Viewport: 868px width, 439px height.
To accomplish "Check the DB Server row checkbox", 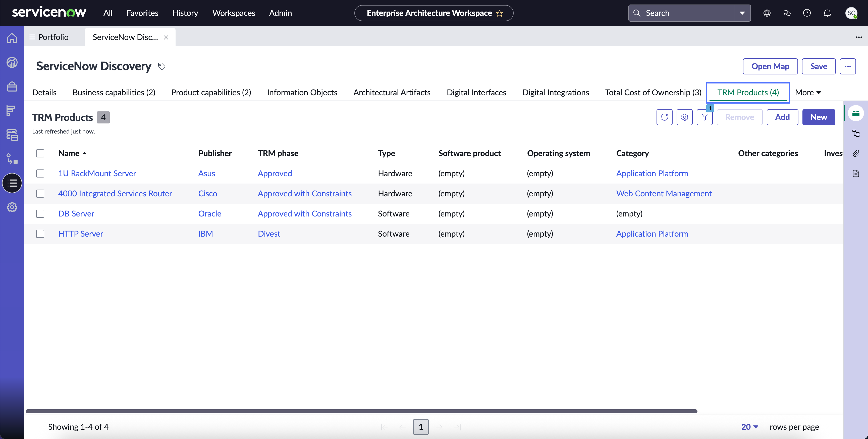I will pos(40,214).
